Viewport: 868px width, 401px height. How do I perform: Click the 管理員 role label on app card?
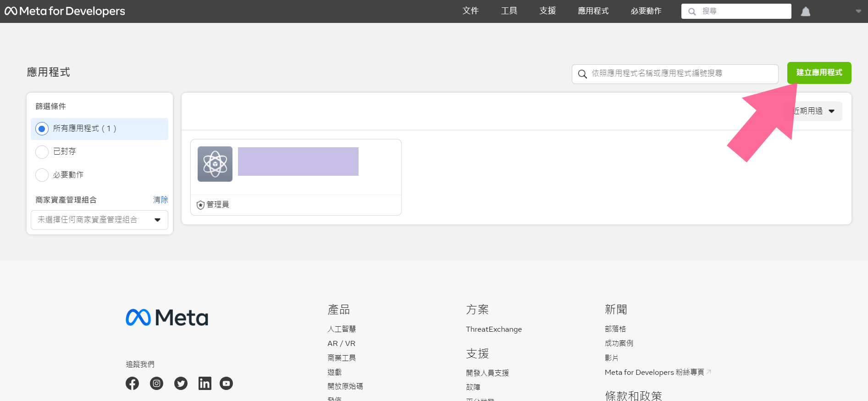218,205
